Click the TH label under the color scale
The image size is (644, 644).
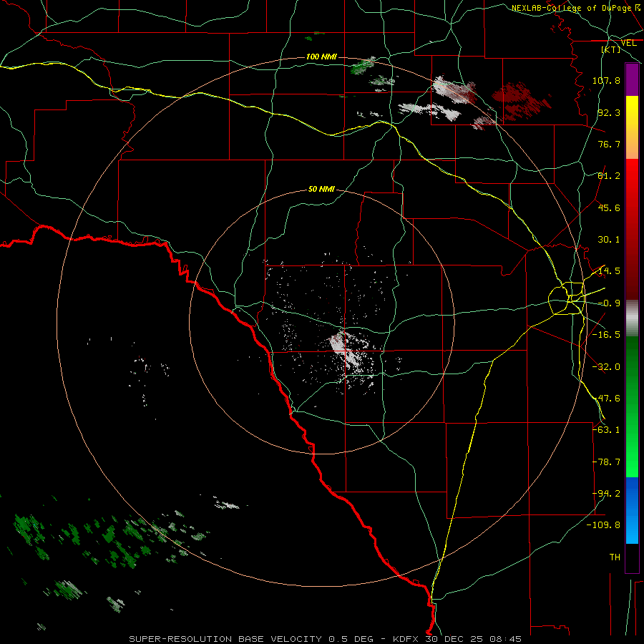tap(615, 557)
